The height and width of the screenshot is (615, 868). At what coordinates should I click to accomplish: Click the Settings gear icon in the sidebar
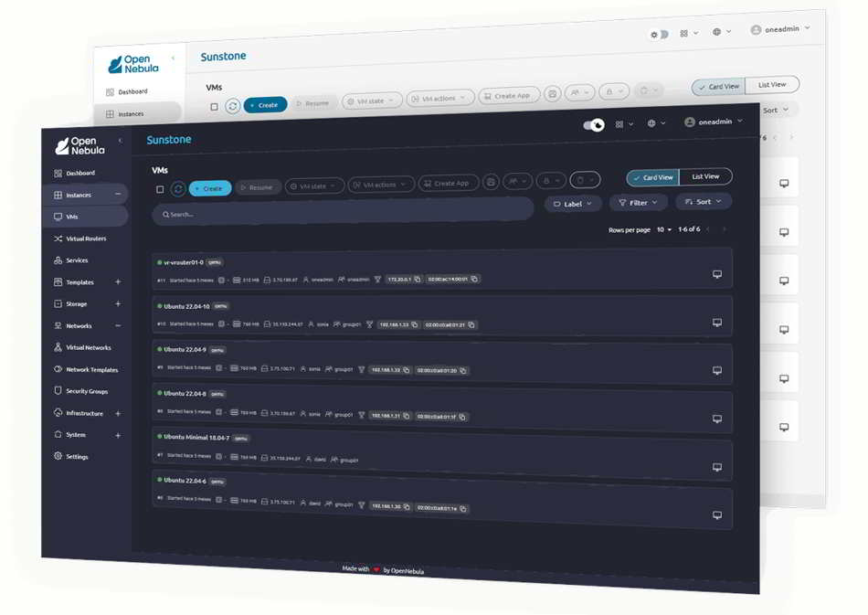tap(58, 456)
